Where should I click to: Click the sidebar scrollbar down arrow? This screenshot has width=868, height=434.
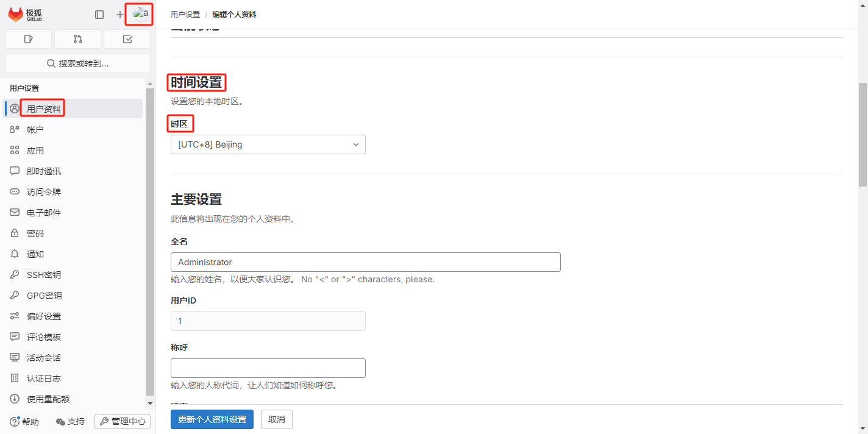point(150,404)
